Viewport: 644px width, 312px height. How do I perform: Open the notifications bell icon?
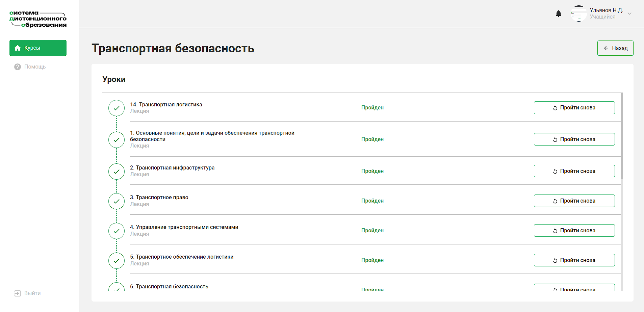[558, 14]
